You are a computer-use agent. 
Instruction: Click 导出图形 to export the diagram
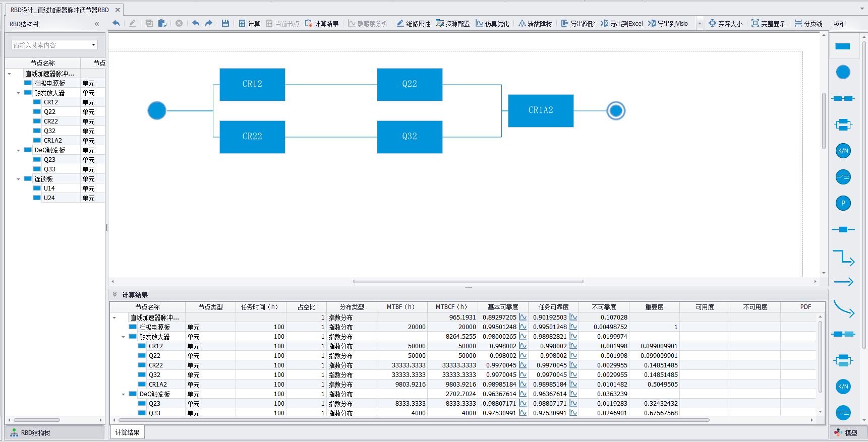[578, 24]
